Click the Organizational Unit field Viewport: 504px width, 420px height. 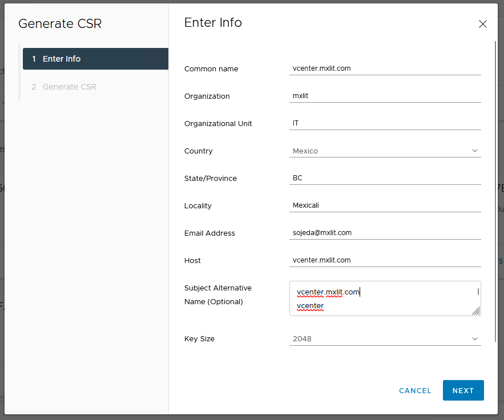[x=385, y=123]
